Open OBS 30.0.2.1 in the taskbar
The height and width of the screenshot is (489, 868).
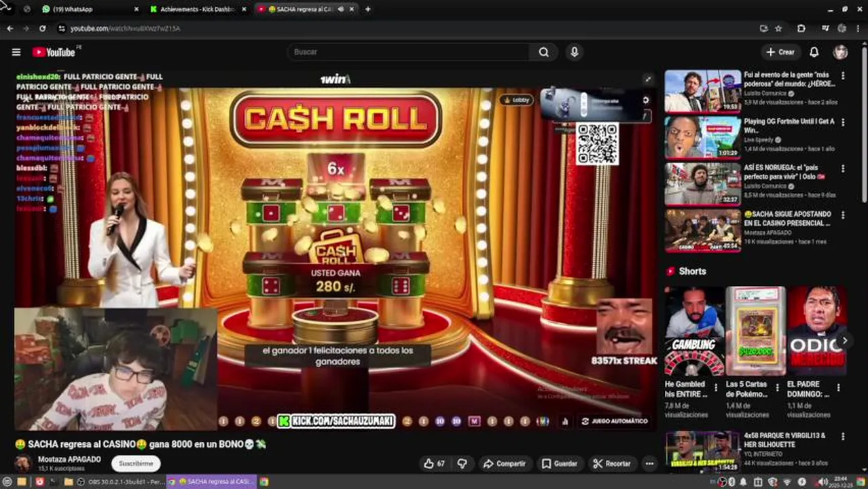(x=121, y=482)
